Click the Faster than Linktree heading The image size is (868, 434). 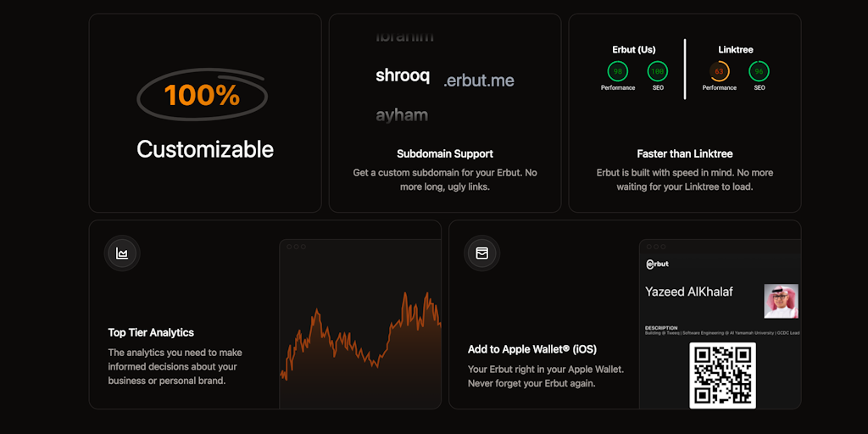685,153
